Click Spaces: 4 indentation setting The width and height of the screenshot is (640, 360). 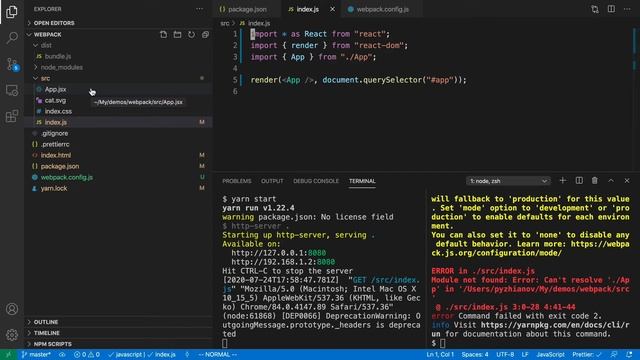pyautogui.click(x=475, y=354)
